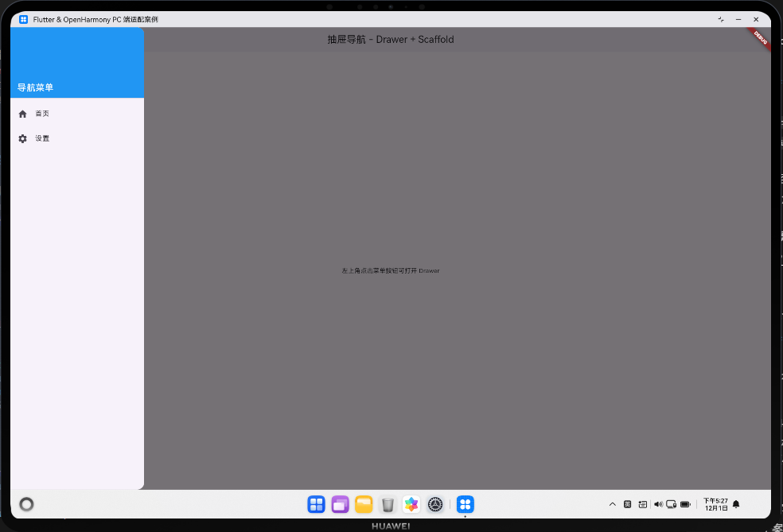
Task: Open the trash bin dock icon
Action: [388, 504]
